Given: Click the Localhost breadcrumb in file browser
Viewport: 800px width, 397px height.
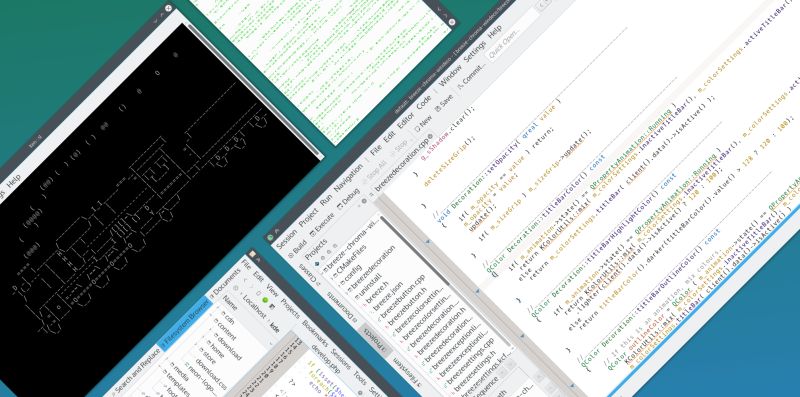Looking at the screenshot, I should coord(254,306).
